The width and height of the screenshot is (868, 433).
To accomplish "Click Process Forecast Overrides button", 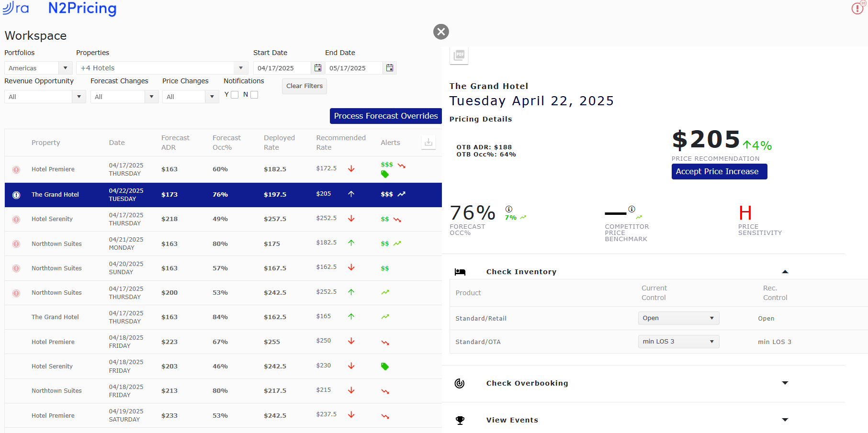I will pyautogui.click(x=386, y=116).
